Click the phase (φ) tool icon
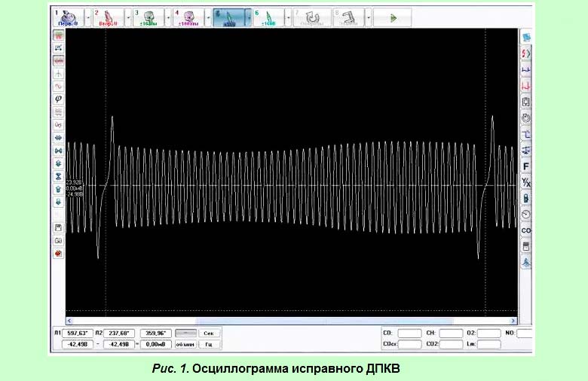This screenshot has width=588, height=381. [59, 98]
